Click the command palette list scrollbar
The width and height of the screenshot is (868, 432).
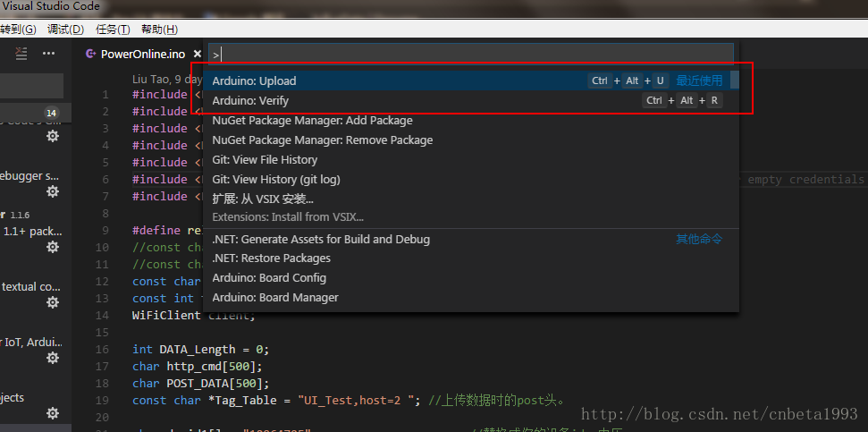[735, 80]
